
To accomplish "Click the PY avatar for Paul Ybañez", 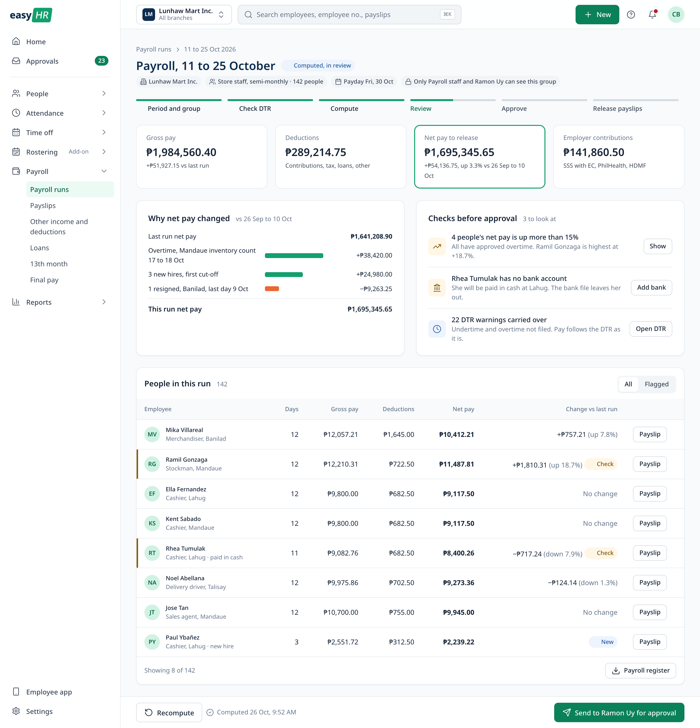I will click(x=152, y=642).
